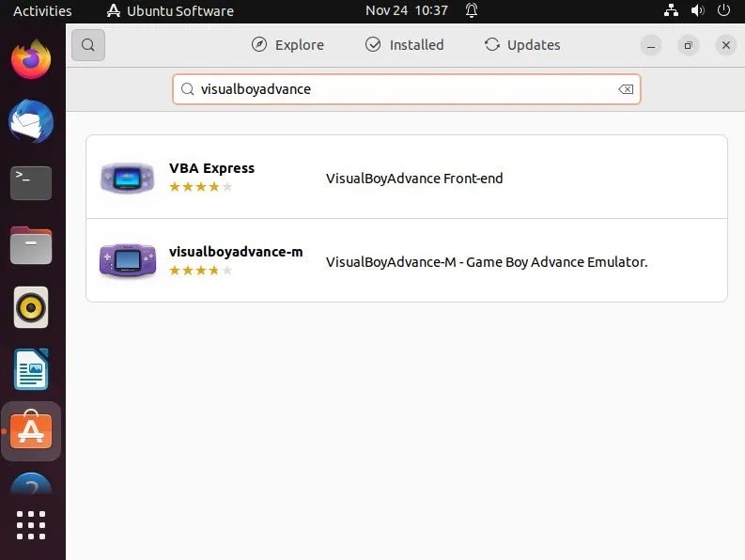This screenshot has width=745, height=560.
Task: Open the VBA Express result
Action: coord(407,178)
